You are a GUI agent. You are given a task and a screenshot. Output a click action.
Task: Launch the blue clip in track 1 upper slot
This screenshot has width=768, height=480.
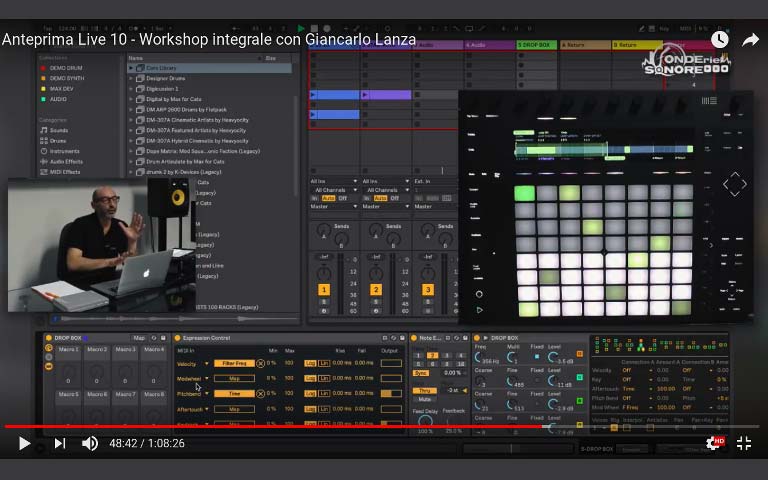click(x=313, y=95)
